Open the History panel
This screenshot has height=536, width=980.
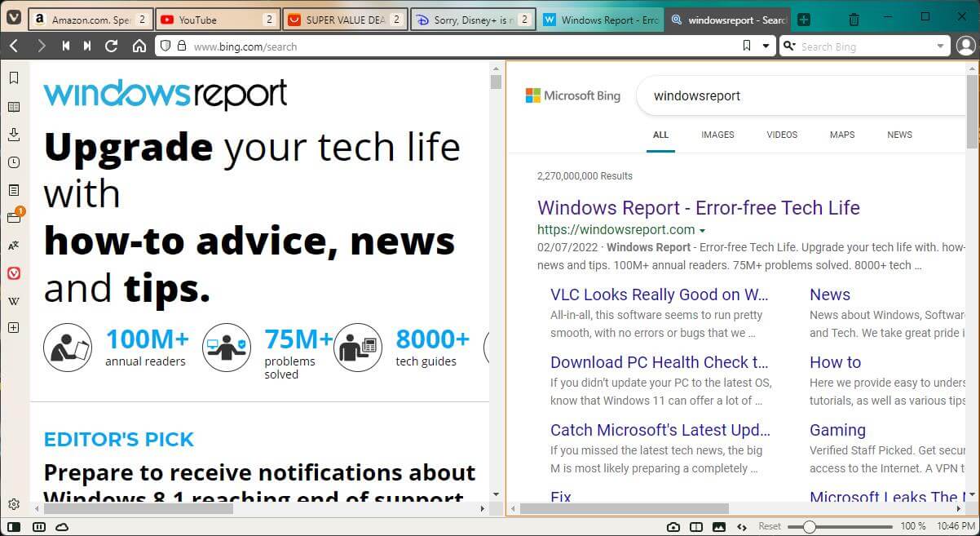pyautogui.click(x=14, y=162)
